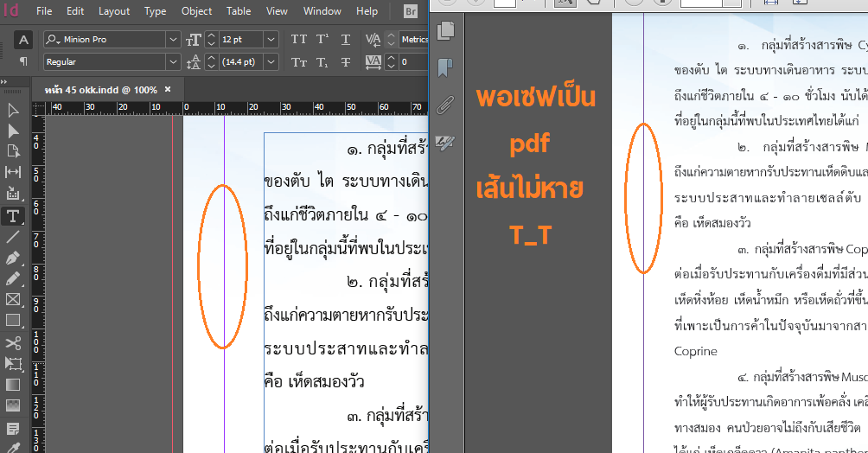Switch to Character Formatting Controls (A)
Image resolution: width=868 pixels, height=453 pixels.
point(23,40)
